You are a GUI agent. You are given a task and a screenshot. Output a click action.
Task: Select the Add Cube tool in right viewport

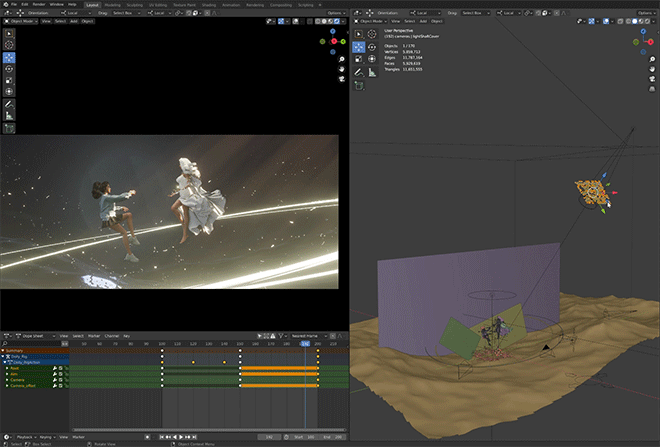point(359,86)
